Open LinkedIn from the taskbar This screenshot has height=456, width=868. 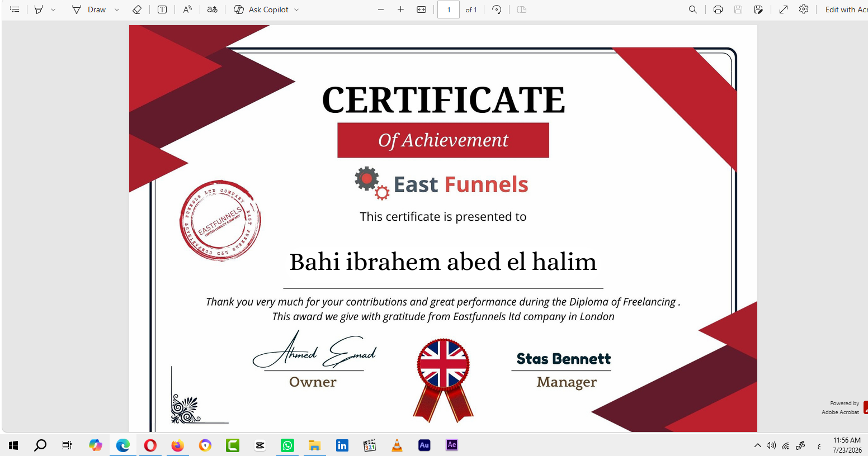pos(342,445)
